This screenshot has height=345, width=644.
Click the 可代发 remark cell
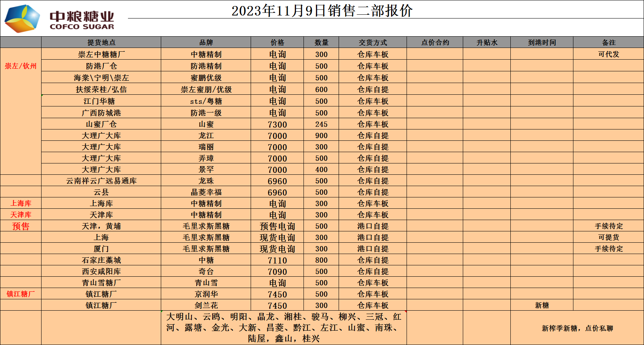pyautogui.click(x=609, y=54)
